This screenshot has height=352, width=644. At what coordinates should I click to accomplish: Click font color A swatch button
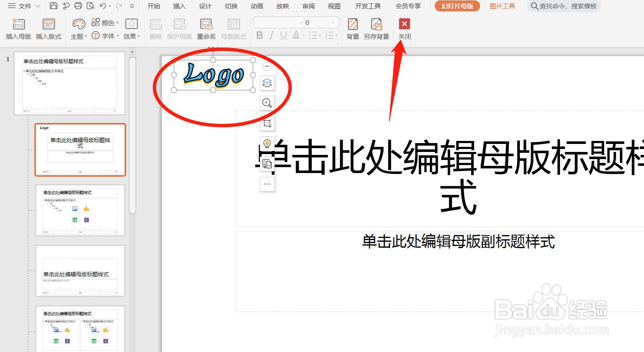click(296, 35)
